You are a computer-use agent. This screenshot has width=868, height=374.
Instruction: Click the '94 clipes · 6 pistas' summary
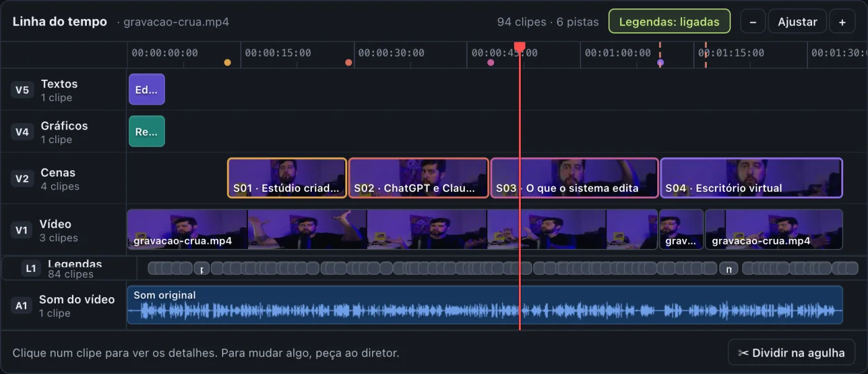click(x=548, y=22)
